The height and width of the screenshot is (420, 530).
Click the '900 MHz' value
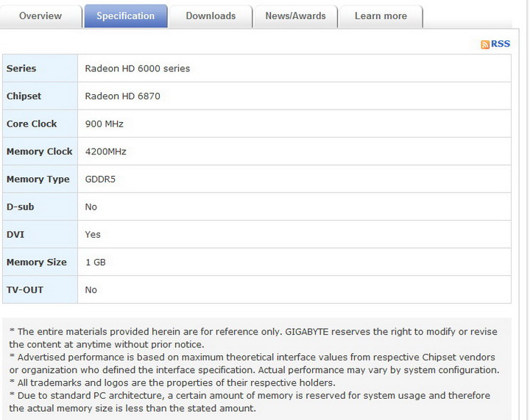point(104,124)
